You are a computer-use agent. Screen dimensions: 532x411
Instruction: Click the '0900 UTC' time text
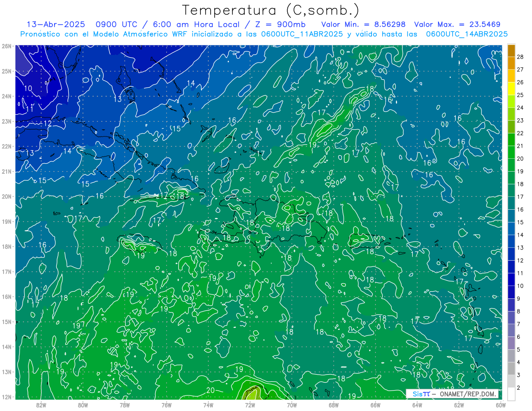pos(116,24)
